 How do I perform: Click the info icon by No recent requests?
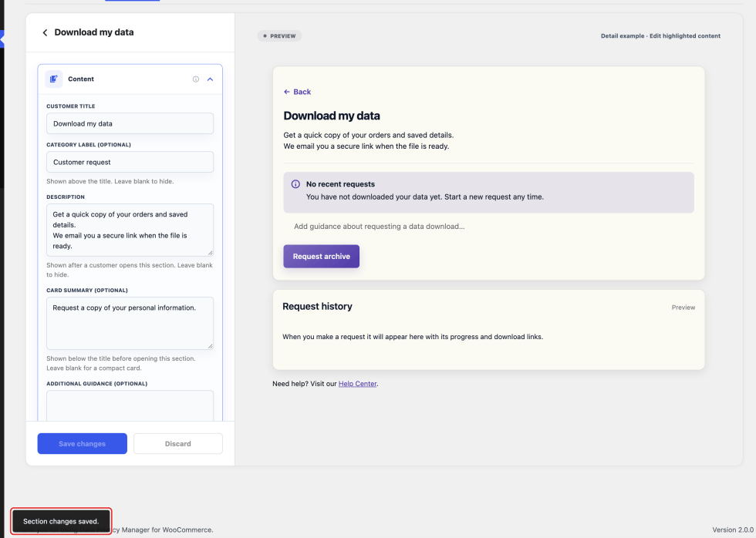click(295, 184)
